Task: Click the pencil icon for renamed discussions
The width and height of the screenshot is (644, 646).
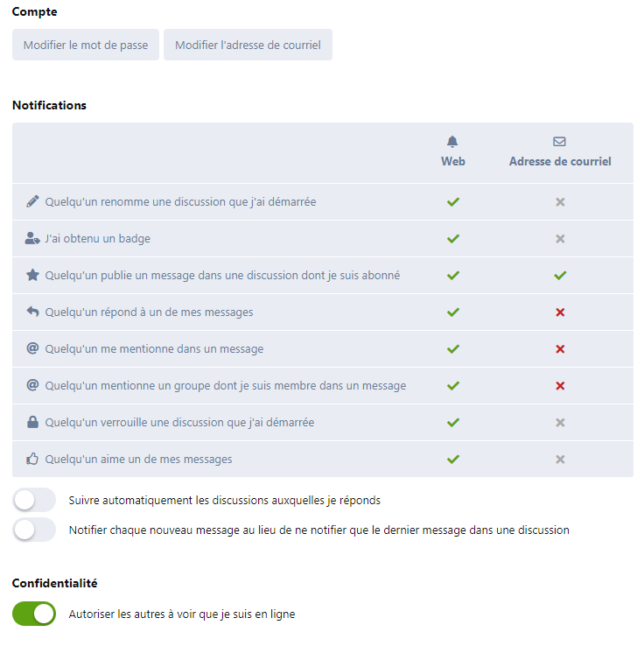Action: click(x=33, y=201)
